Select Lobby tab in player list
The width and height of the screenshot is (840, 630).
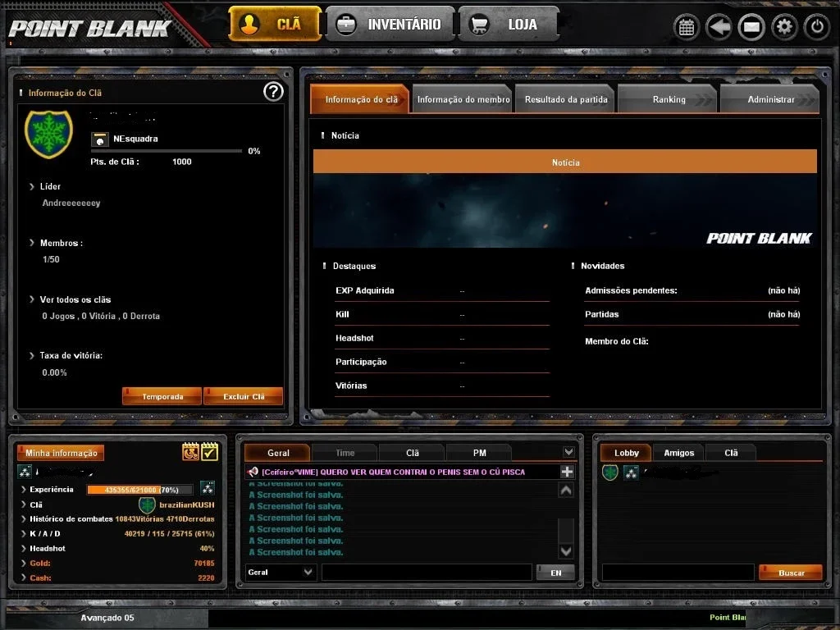coord(626,453)
